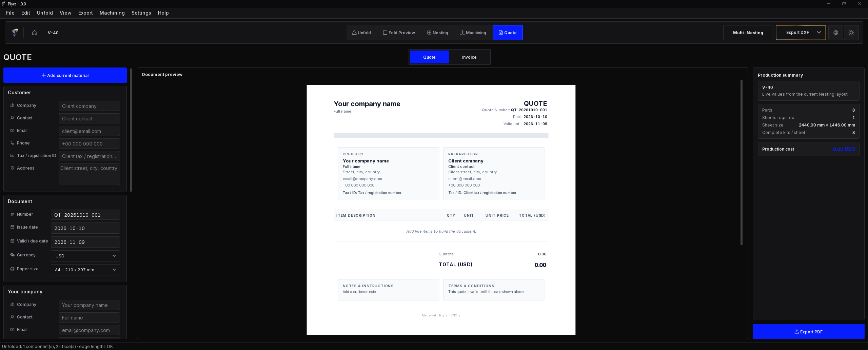The height and width of the screenshot is (350, 868).
Task: Click the Customer Email envelope icon
Action: click(x=13, y=131)
